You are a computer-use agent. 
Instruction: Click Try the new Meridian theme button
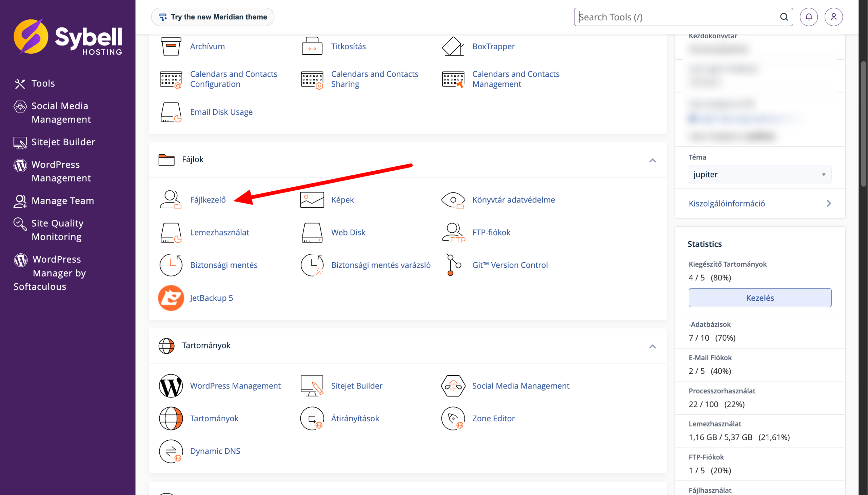coord(213,17)
